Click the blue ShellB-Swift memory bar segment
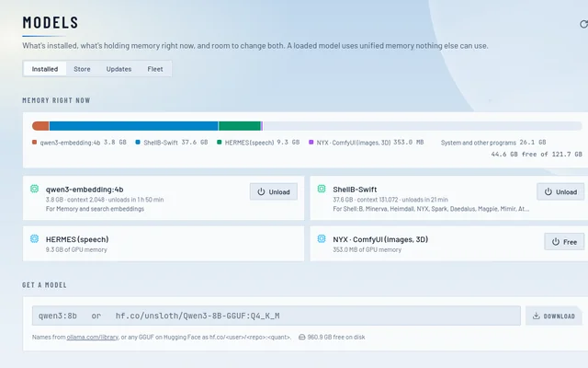Viewport: 588px width, 368px height. 133,126
